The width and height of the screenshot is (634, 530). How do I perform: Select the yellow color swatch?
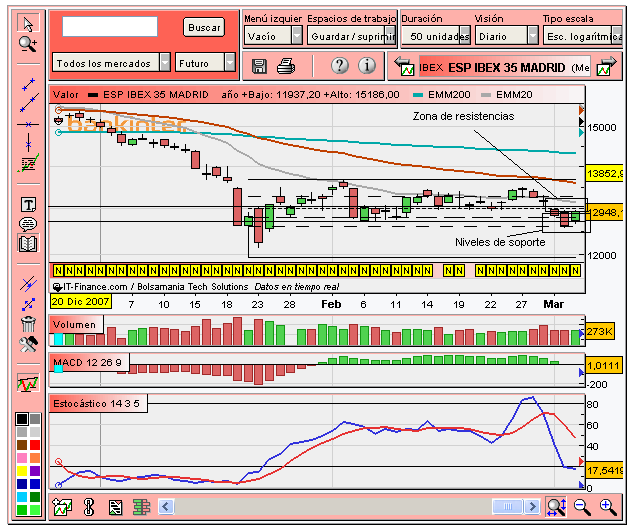coord(22,471)
